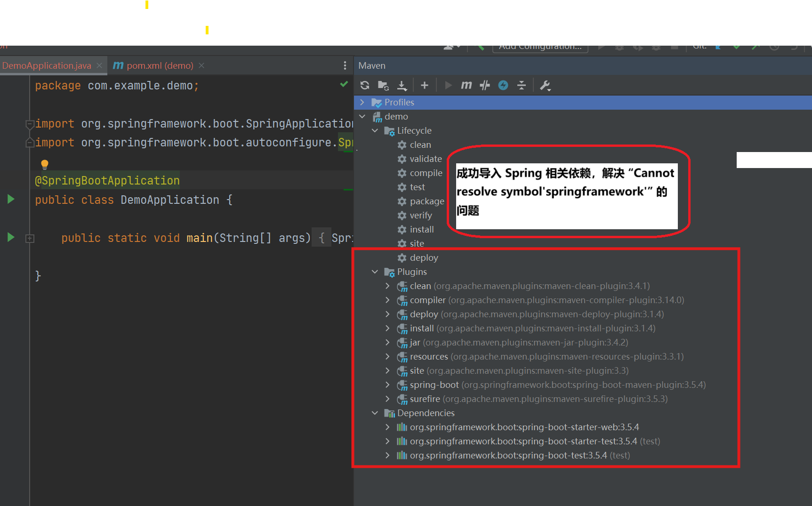Click the @SpringBootApplication annotation
This screenshot has width=812, height=506.
[x=107, y=180]
